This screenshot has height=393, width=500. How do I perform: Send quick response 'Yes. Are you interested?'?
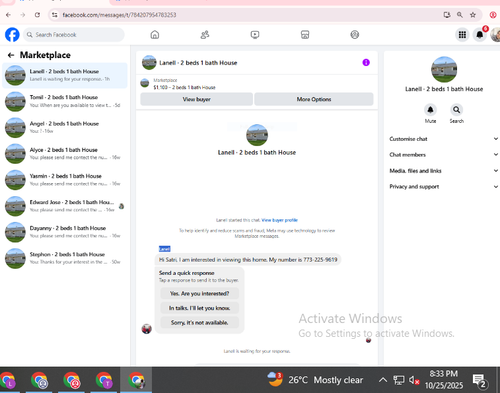point(199,293)
